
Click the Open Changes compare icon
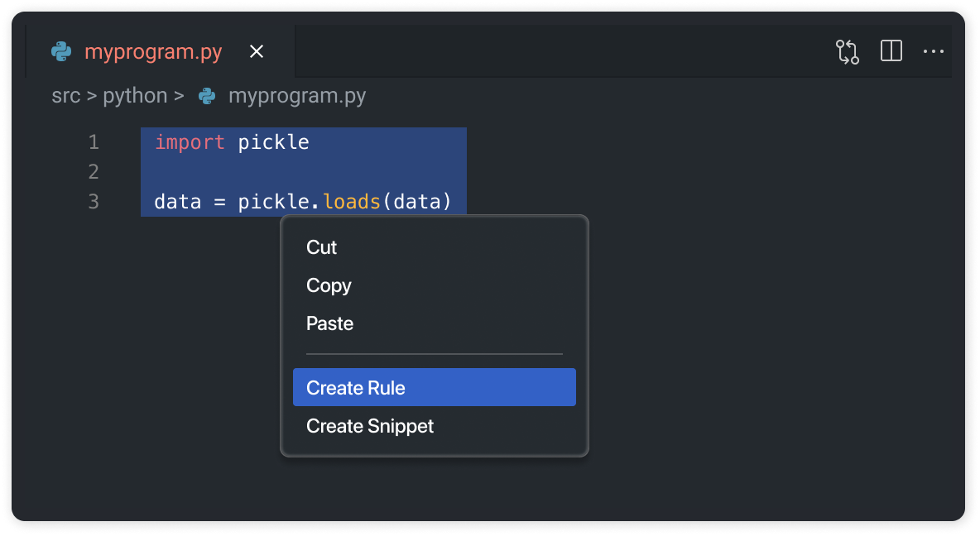(847, 50)
